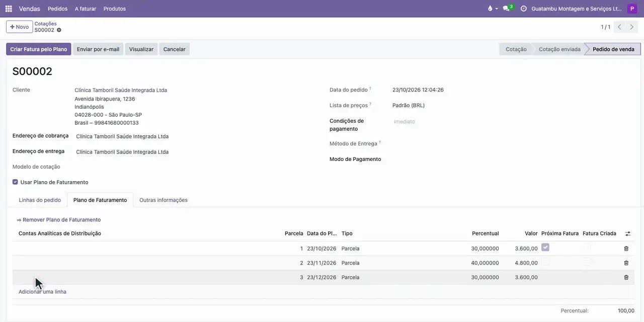Click help mark beside Método de Entrega
Viewport: 644px width, 322px height.
click(x=380, y=142)
